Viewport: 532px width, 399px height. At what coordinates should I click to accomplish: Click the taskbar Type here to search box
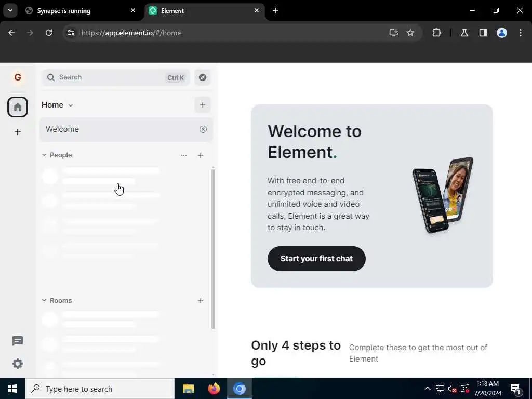point(100,389)
